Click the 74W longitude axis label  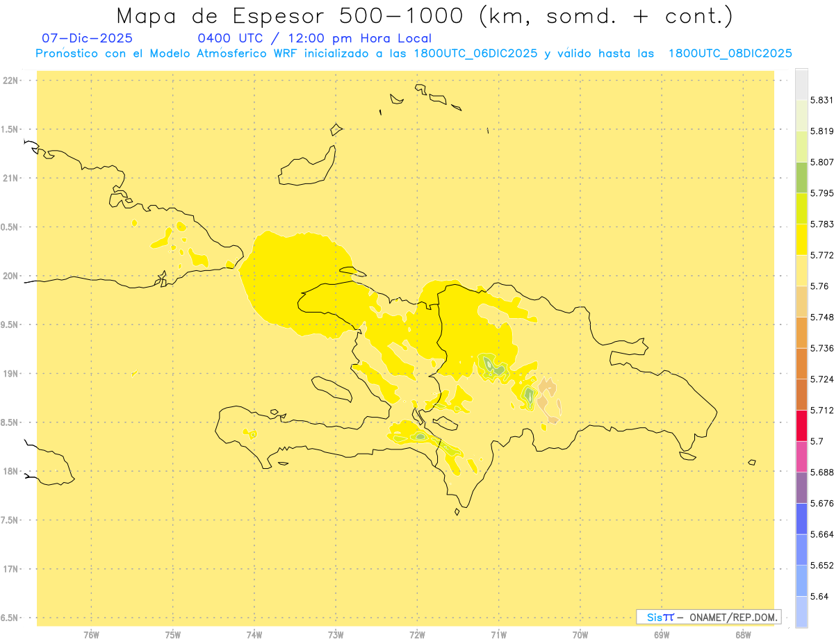[x=254, y=635]
